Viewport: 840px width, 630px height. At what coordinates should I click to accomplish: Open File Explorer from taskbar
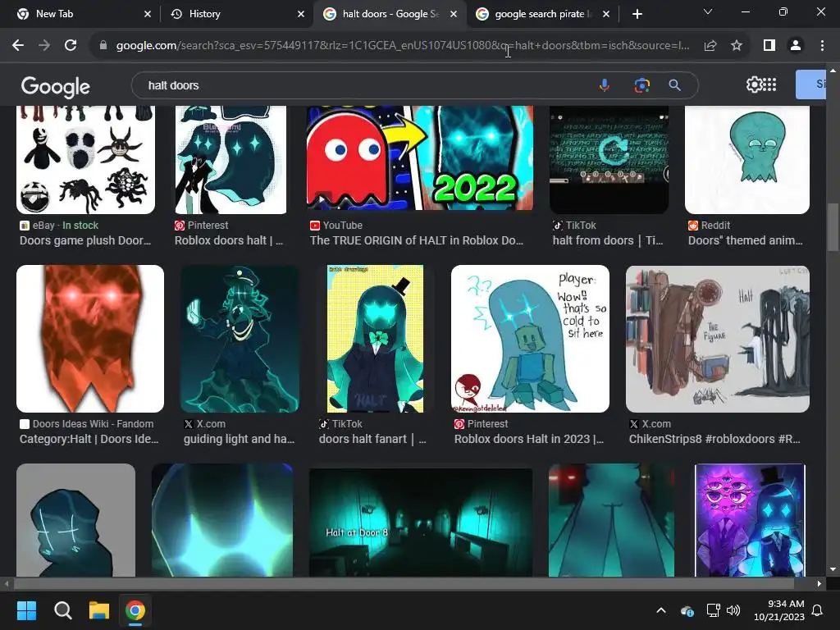click(99, 610)
